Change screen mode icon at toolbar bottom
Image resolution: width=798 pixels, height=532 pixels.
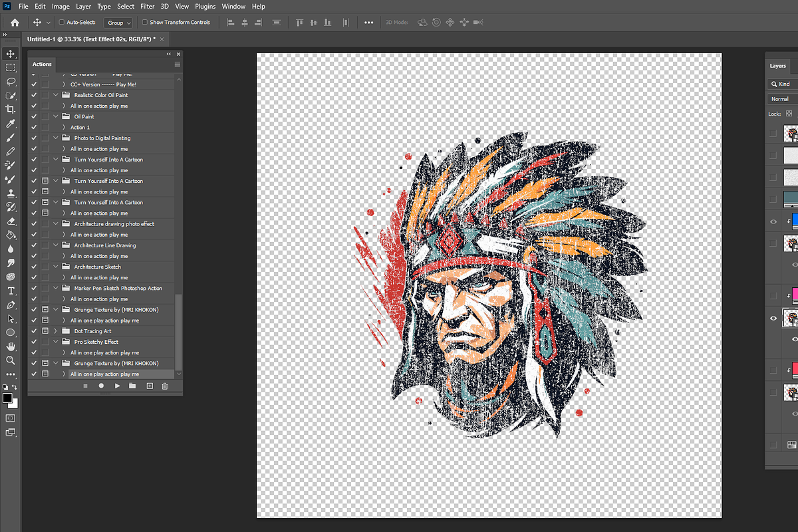(11, 432)
